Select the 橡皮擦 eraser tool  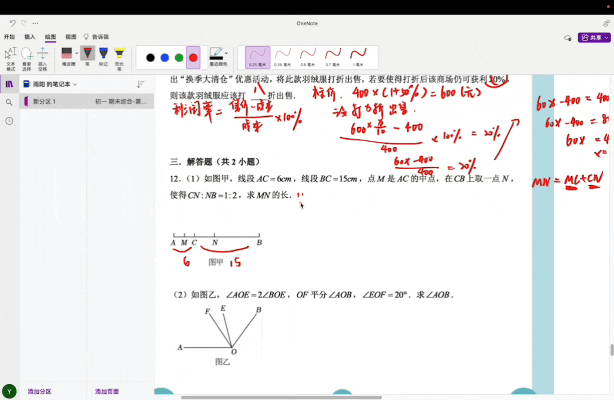[x=67, y=56]
